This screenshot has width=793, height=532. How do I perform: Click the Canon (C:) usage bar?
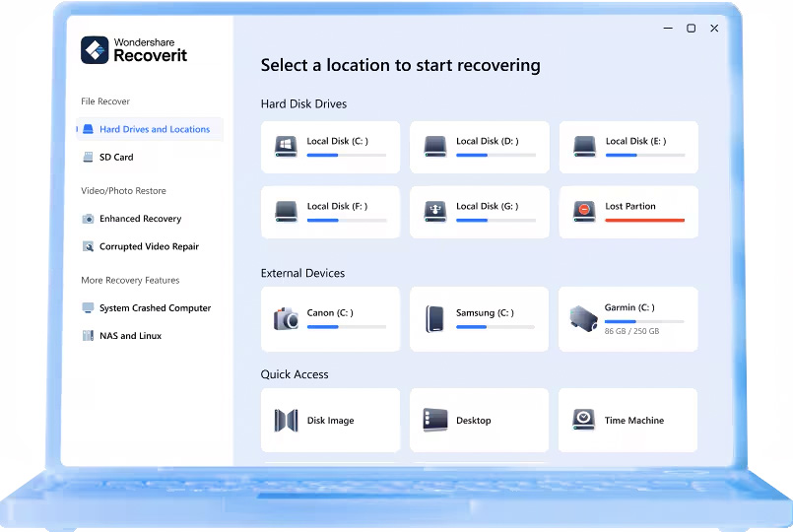pos(347,327)
